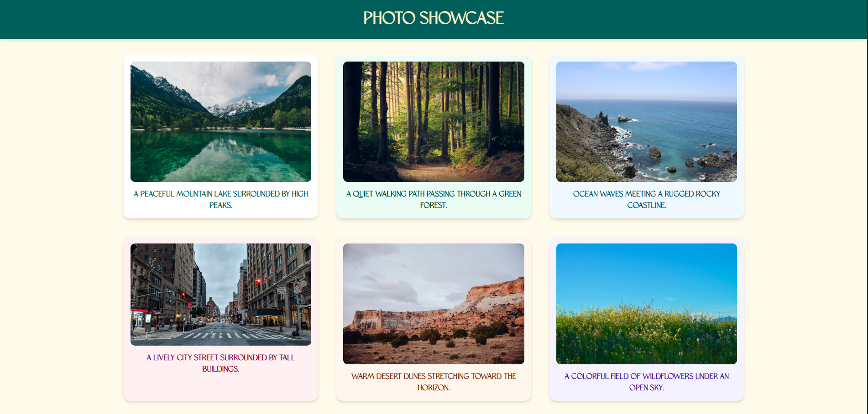Select caption 'A colorful field of wildflowers under an open sky'
The height and width of the screenshot is (414, 868).
point(646,382)
